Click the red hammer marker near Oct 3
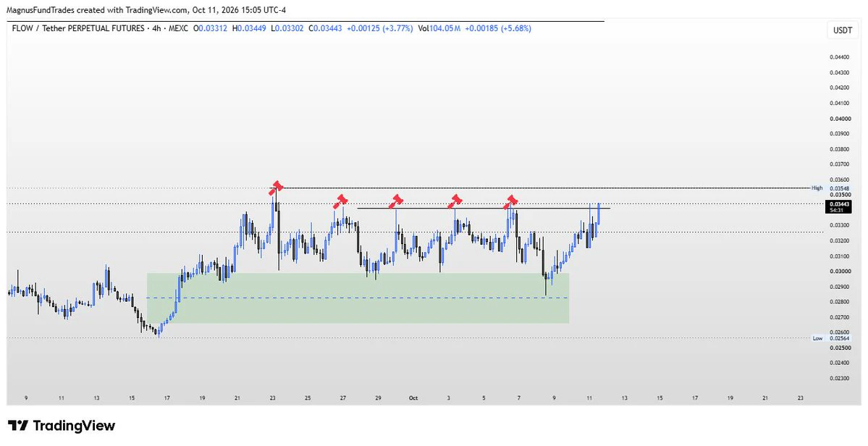 point(455,201)
